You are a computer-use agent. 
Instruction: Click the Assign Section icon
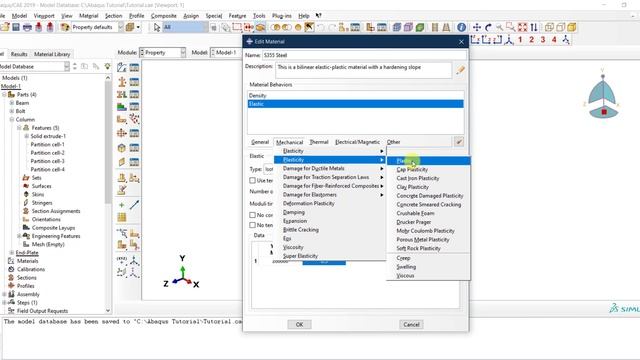click(122, 94)
